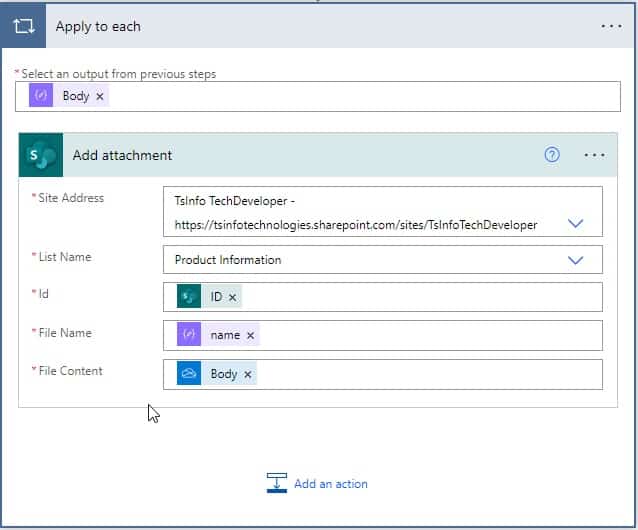Remove Body token from File Content
The width and height of the screenshot is (638, 530).
tap(247, 374)
